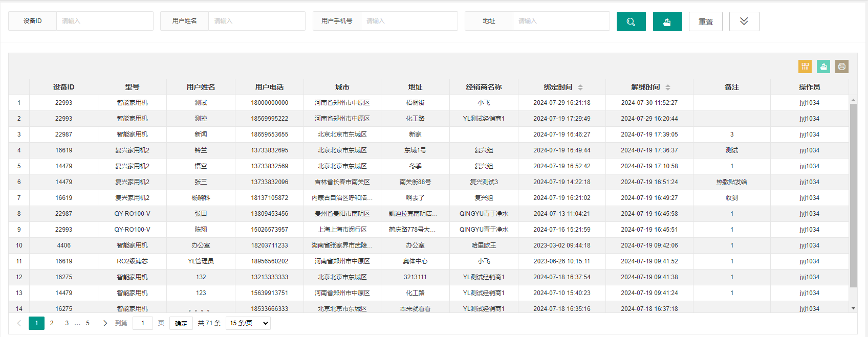Go to previous page arrow
This screenshot has height=337, width=868.
click(x=19, y=323)
